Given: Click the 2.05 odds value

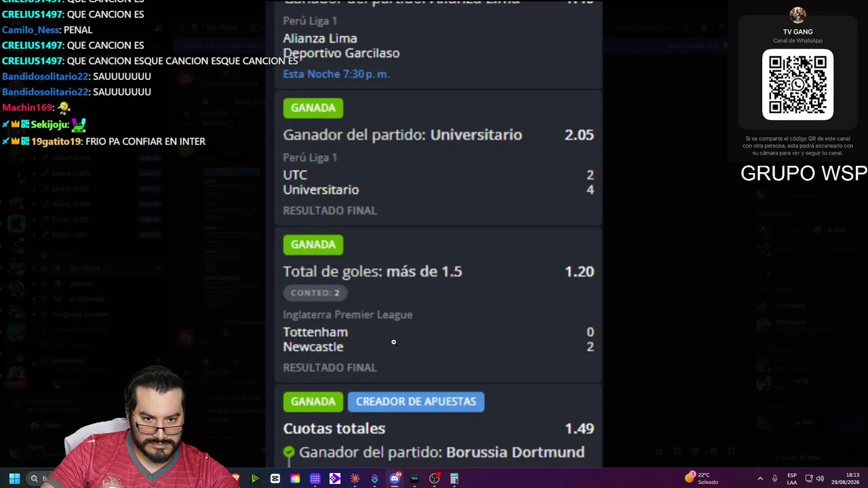Looking at the screenshot, I should coord(579,135).
